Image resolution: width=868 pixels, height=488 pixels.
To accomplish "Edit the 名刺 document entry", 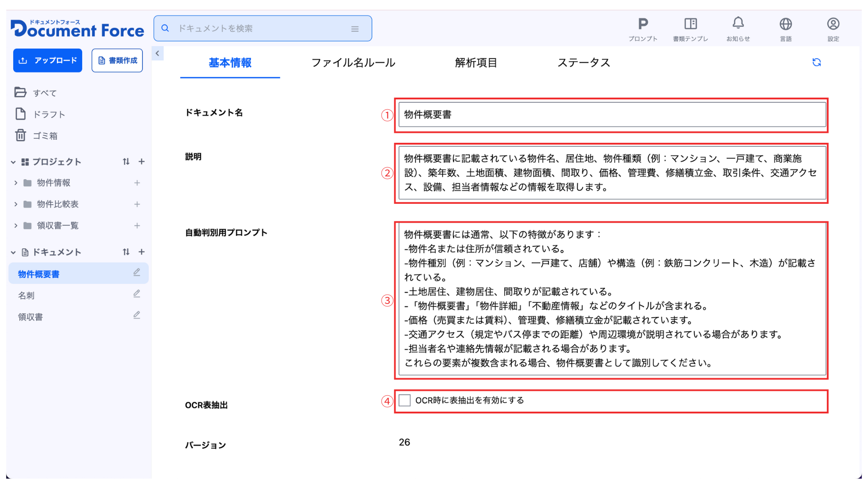I will point(137,294).
